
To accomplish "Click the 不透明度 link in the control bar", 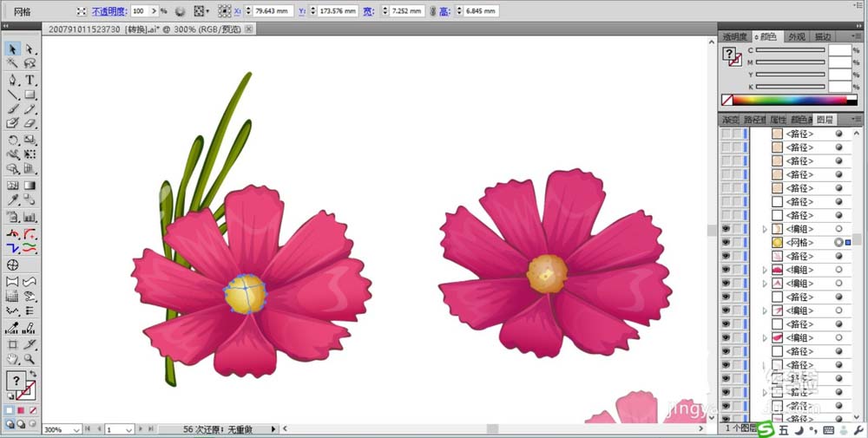I will tap(109, 11).
